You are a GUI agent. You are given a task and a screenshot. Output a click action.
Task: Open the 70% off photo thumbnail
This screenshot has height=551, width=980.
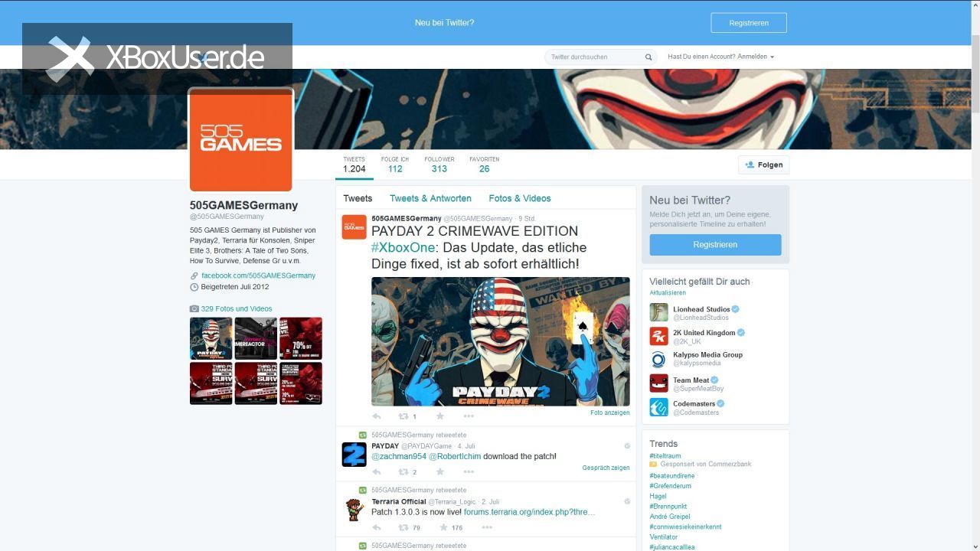(301, 338)
